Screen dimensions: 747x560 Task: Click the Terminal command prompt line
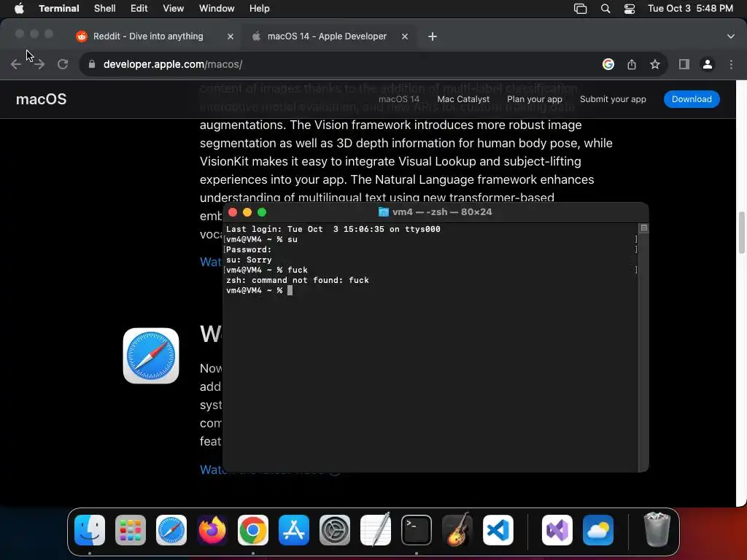click(x=259, y=290)
